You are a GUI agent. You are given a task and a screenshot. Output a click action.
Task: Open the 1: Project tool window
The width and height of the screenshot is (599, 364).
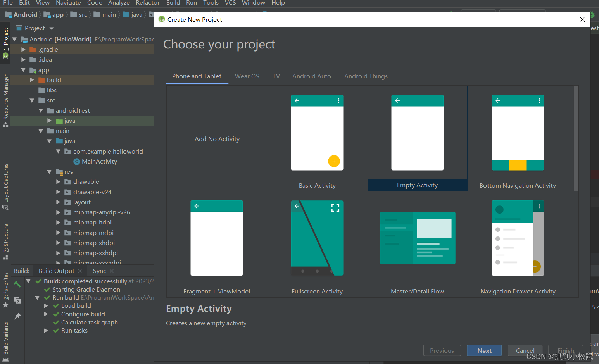tap(5, 42)
